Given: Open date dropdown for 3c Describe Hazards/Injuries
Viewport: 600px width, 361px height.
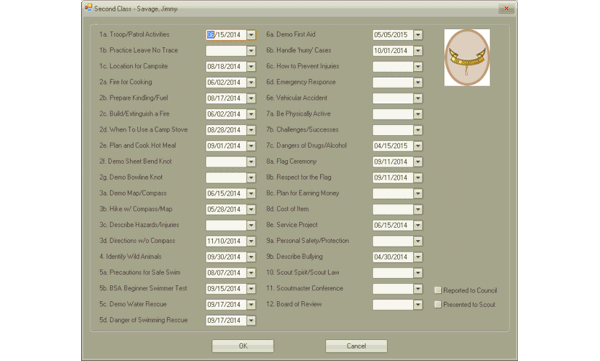Looking at the screenshot, I should pos(251,225).
